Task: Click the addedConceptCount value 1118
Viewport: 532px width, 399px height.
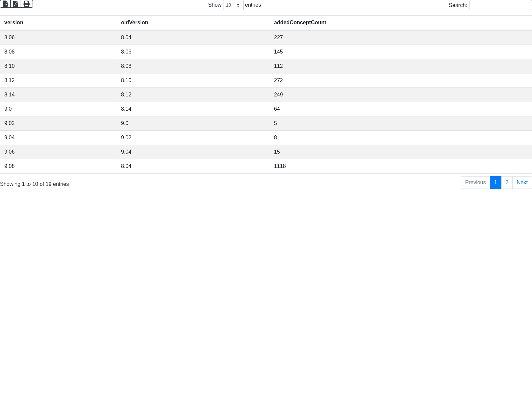Action: tap(280, 166)
